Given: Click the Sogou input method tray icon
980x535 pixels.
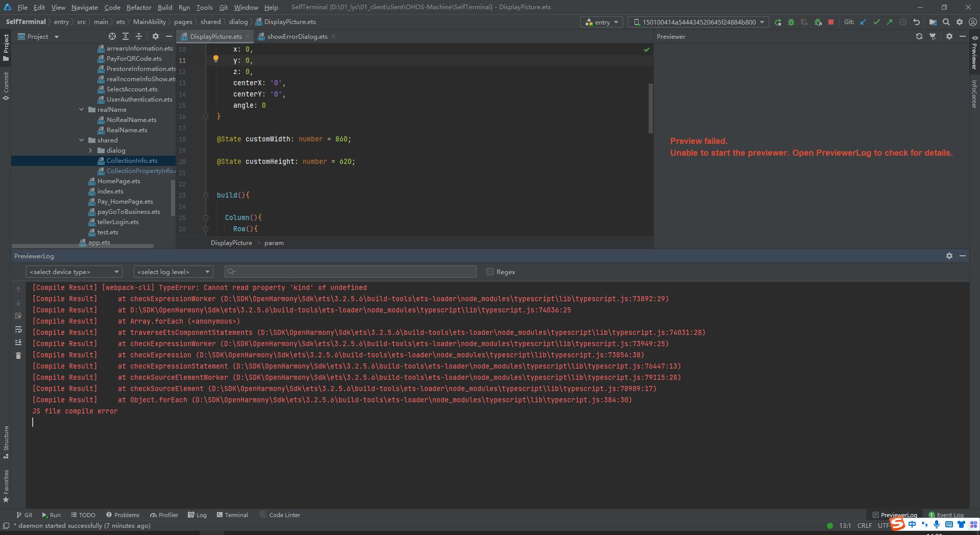Looking at the screenshot, I should tap(897, 524).
